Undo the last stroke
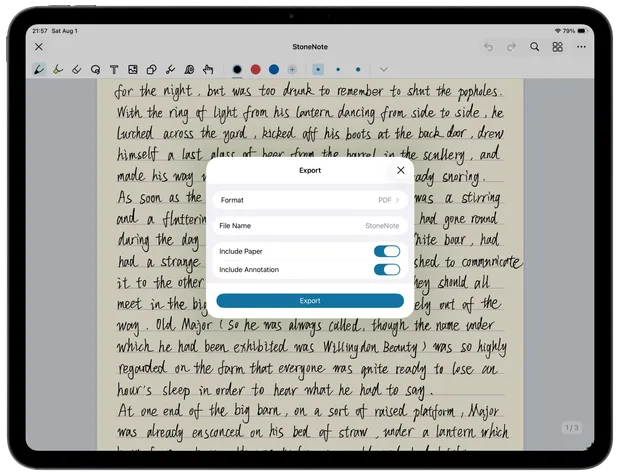The width and height of the screenshot is (620, 475). (489, 47)
